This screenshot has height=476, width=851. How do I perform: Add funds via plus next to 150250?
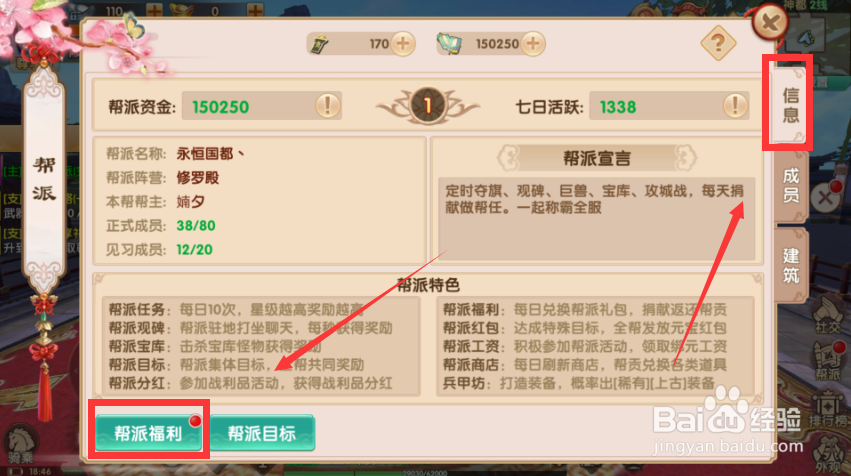tap(533, 43)
